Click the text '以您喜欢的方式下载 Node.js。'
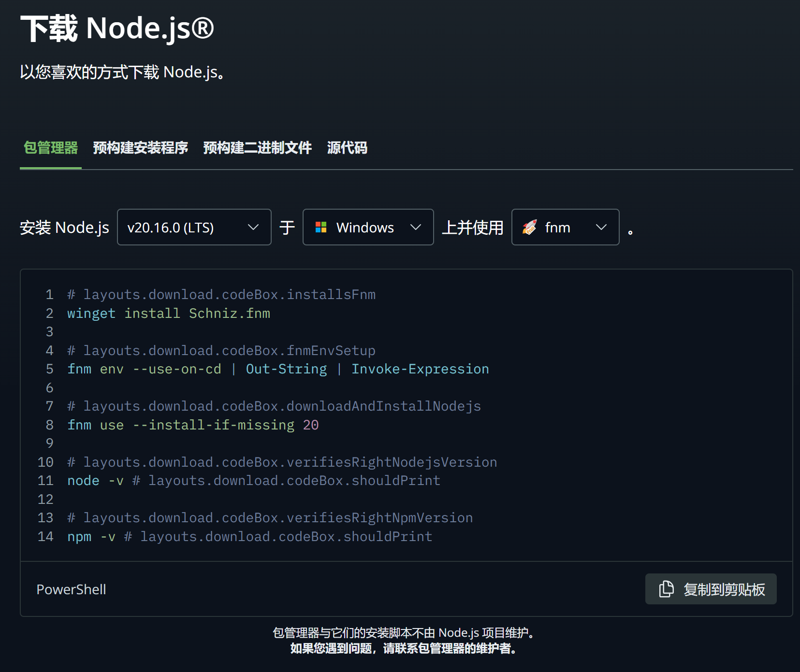Viewport: 800px width, 672px height. click(x=122, y=72)
